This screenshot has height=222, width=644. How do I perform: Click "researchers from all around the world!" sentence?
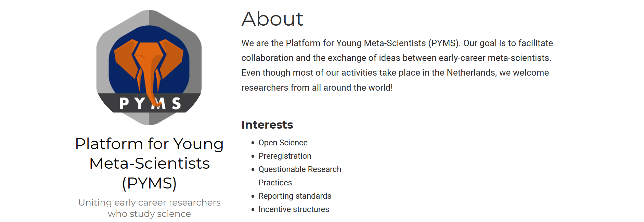click(x=317, y=88)
